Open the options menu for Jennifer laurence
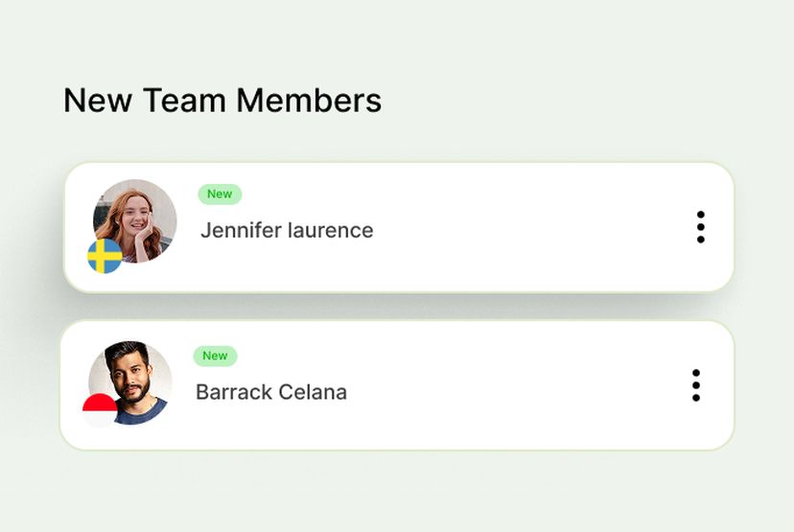 [x=701, y=227]
